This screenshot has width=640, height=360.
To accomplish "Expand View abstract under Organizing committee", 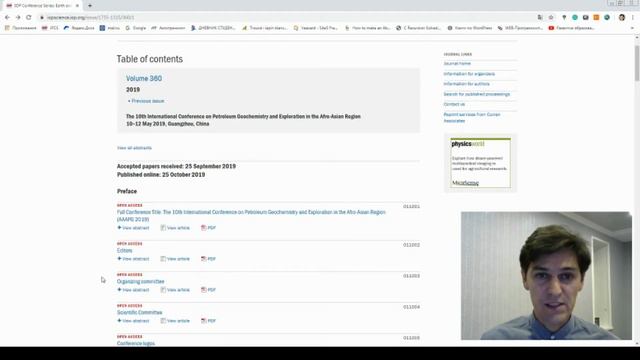I will [133, 290].
